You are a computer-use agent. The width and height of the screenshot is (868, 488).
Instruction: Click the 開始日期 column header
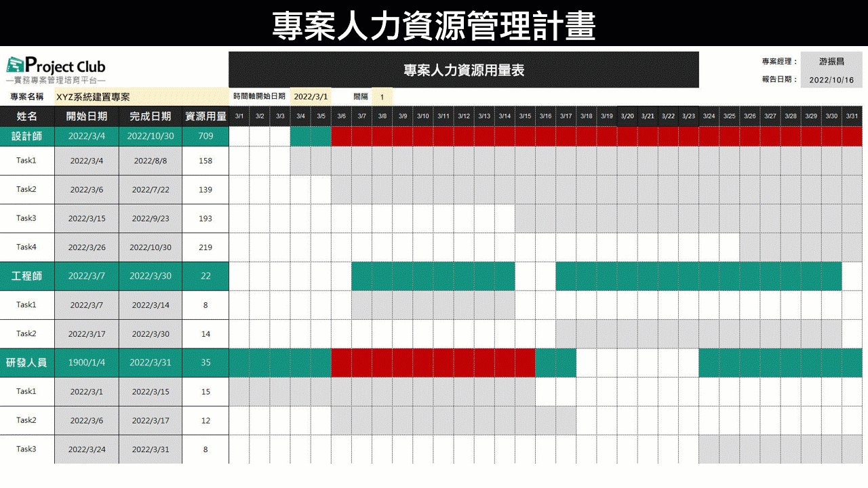coord(87,117)
